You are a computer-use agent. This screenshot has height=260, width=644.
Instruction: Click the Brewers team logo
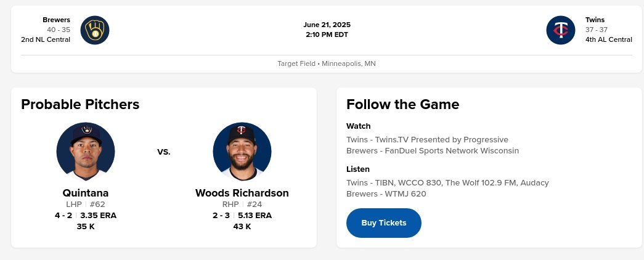pyautogui.click(x=95, y=30)
